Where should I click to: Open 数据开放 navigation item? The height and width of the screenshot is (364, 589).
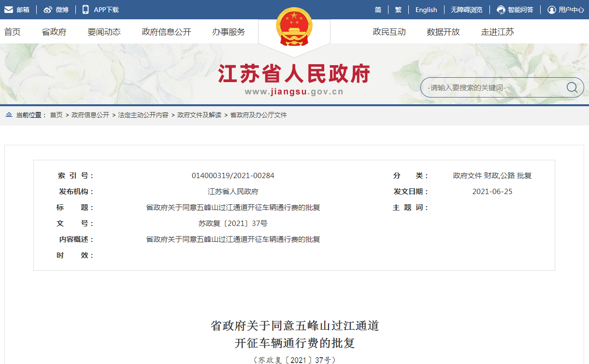(x=444, y=32)
